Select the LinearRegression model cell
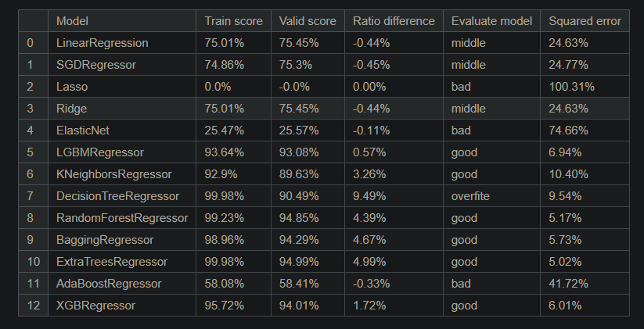Image resolution: width=644 pixels, height=329 pixels. (102, 43)
